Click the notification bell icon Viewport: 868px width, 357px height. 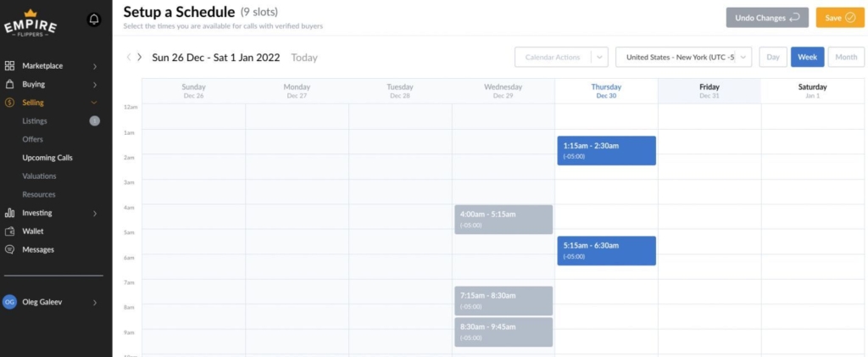point(94,20)
